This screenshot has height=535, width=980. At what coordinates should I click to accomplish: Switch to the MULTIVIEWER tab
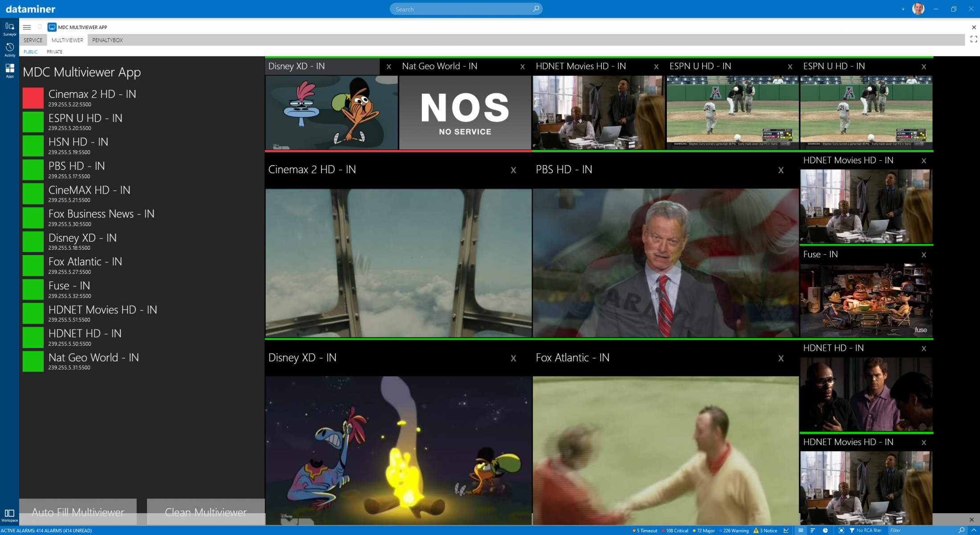pos(67,40)
